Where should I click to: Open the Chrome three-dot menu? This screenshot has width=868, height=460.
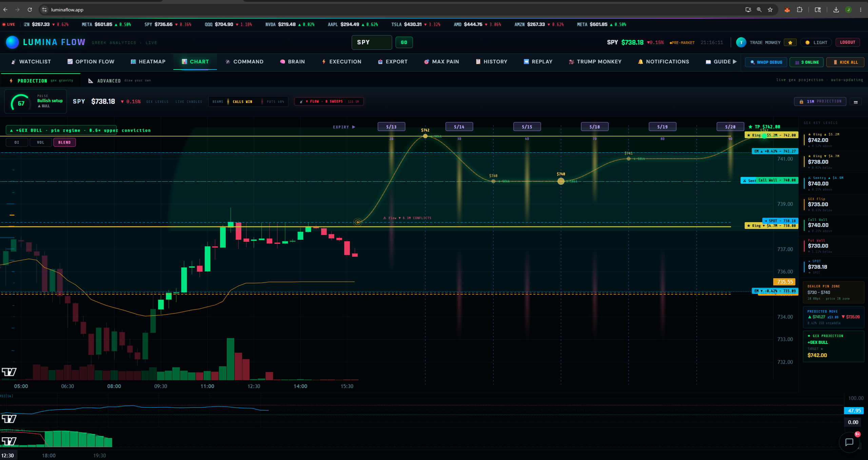tap(861, 10)
